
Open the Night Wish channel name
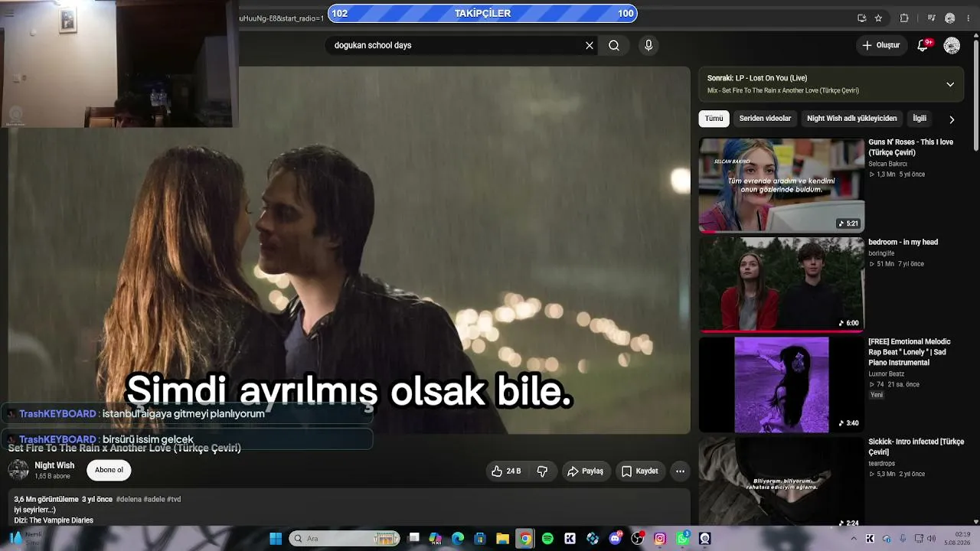pyautogui.click(x=54, y=465)
